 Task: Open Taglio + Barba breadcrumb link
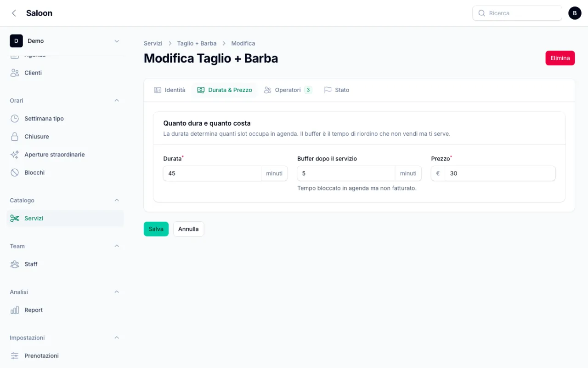click(x=197, y=43)
